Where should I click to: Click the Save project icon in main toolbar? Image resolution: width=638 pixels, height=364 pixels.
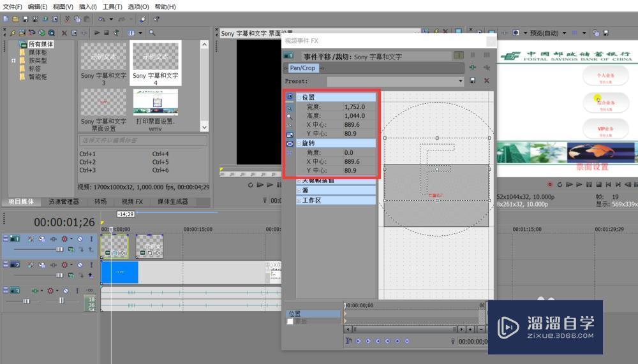[x=24, y=20]
